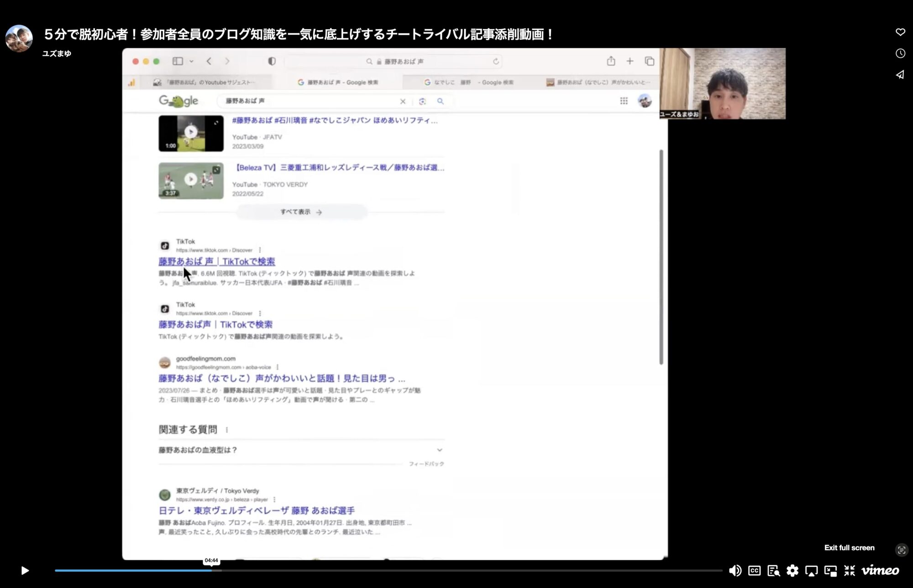Open the Youtubeサジェスト tab
This screenshot has height=588, width=913.
pos(205,83)
